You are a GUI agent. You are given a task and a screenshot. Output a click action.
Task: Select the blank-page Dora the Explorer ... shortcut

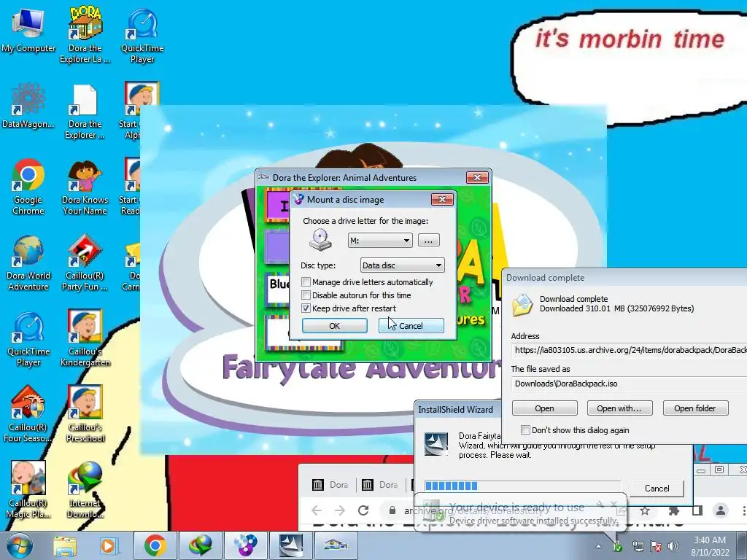[85, 112]
